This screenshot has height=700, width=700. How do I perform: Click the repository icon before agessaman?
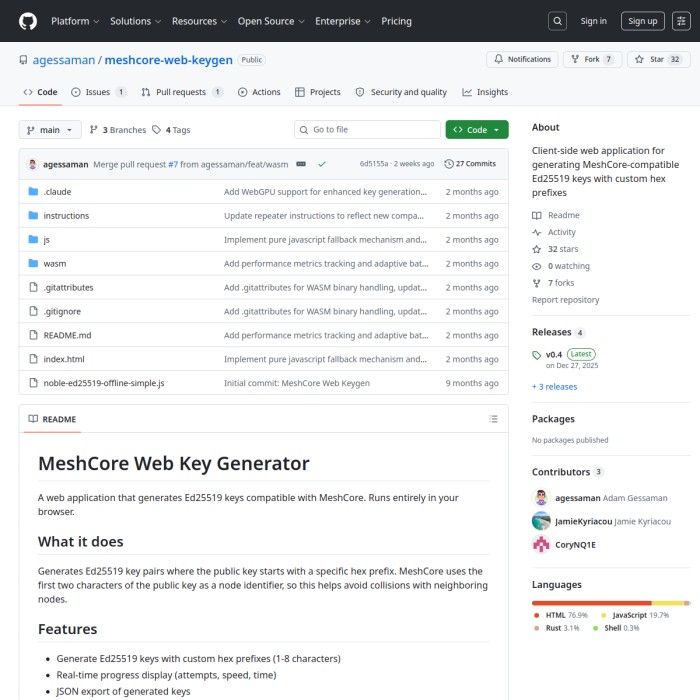(23, 60)
